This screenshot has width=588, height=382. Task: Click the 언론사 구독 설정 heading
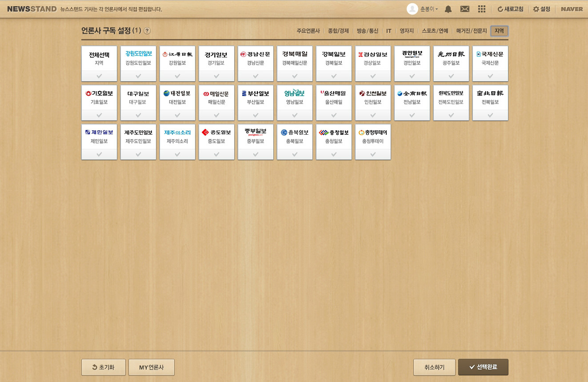pos(106,31)
